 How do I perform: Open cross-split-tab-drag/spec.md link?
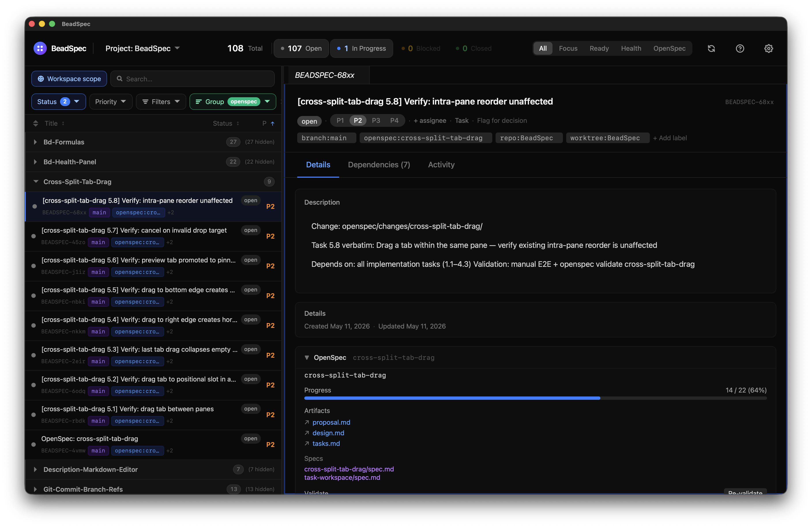pos(349,469)
